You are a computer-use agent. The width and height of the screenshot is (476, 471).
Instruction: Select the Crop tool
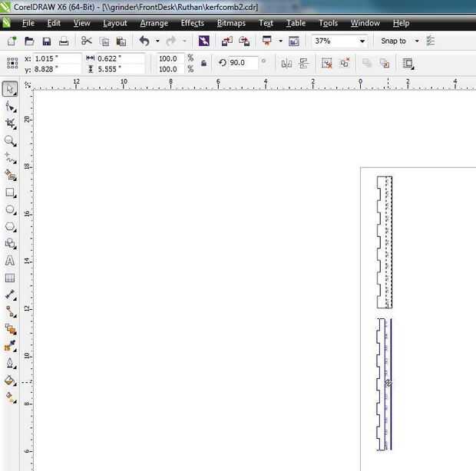click(10, 124)
